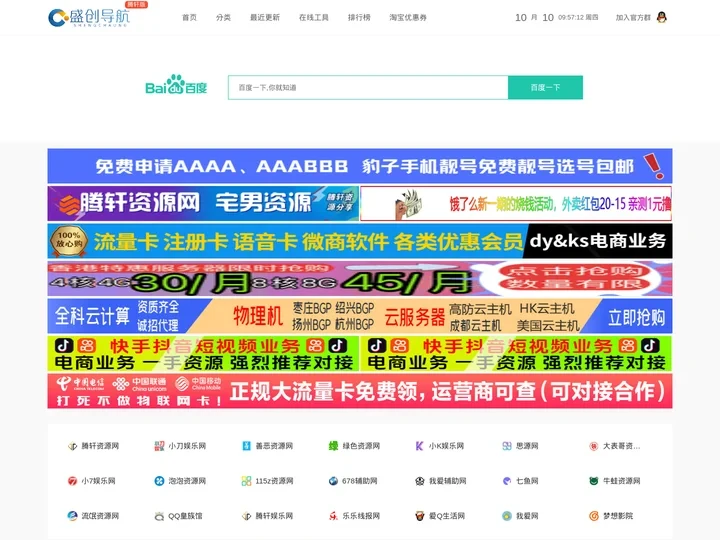Open the 小7娱乐网 red icon

point(73,481)
